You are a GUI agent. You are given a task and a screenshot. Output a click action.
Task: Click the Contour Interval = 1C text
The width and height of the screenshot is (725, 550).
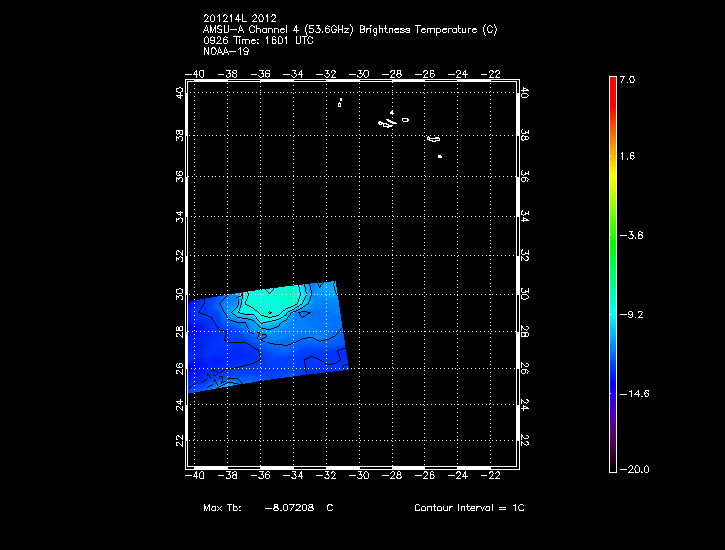pos(469,508)
